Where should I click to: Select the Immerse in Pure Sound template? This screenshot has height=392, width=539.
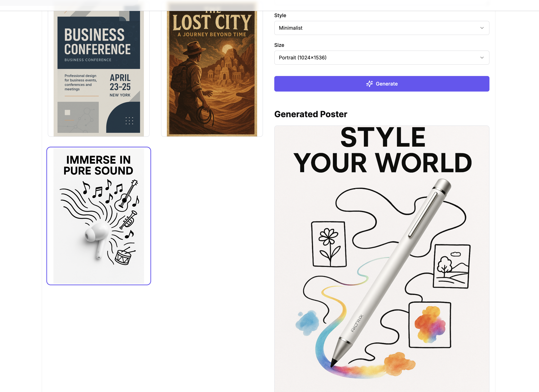99,216
